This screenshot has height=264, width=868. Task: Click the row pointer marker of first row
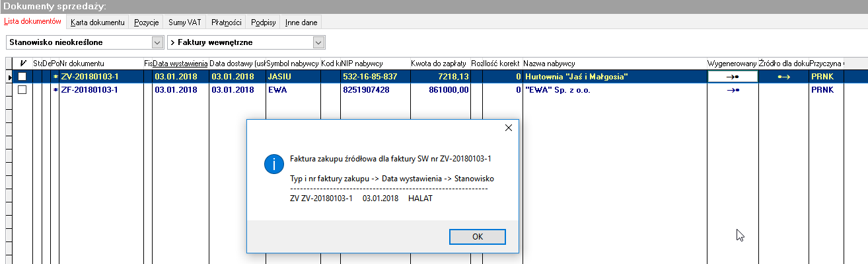click(9, 77)
